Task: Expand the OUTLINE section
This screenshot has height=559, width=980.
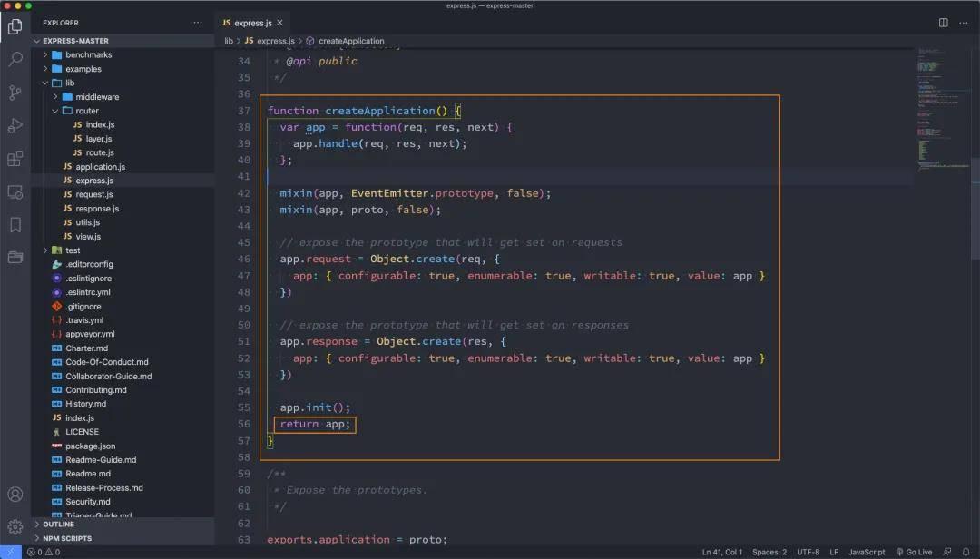Action: point(58,524)
